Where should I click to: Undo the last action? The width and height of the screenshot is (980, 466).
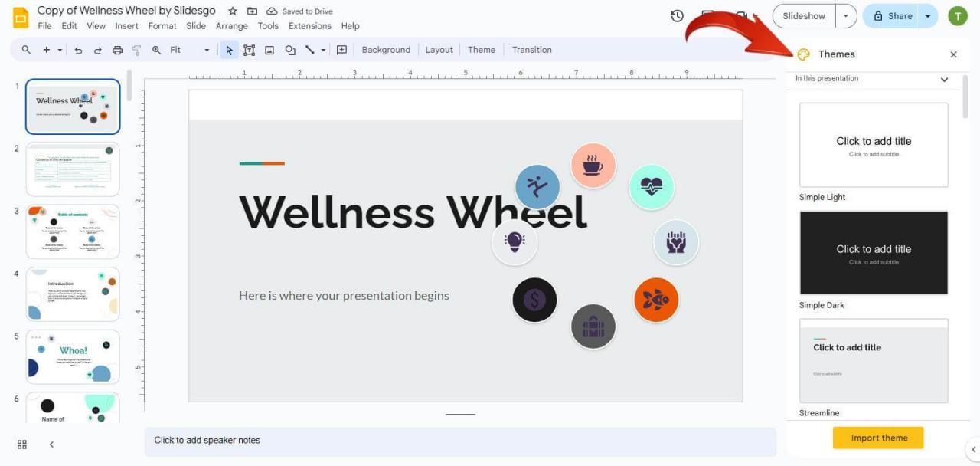click(x=77, y=50)
